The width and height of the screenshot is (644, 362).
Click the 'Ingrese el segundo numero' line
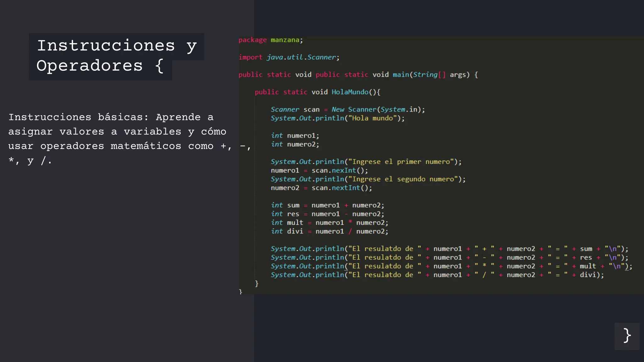tap(368, 179)
